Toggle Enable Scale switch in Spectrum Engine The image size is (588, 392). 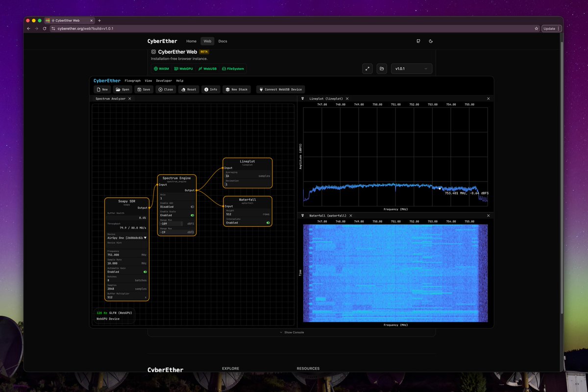coord(192,215)
